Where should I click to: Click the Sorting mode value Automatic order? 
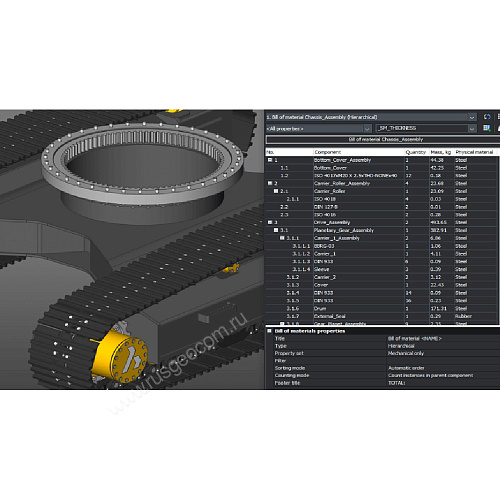[406, 368]
